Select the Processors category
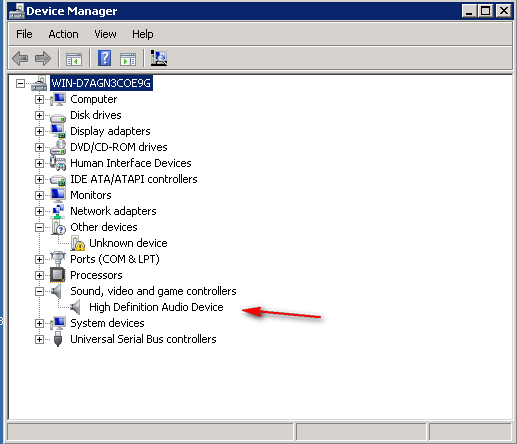517x444 pixels. coord(96,275)
